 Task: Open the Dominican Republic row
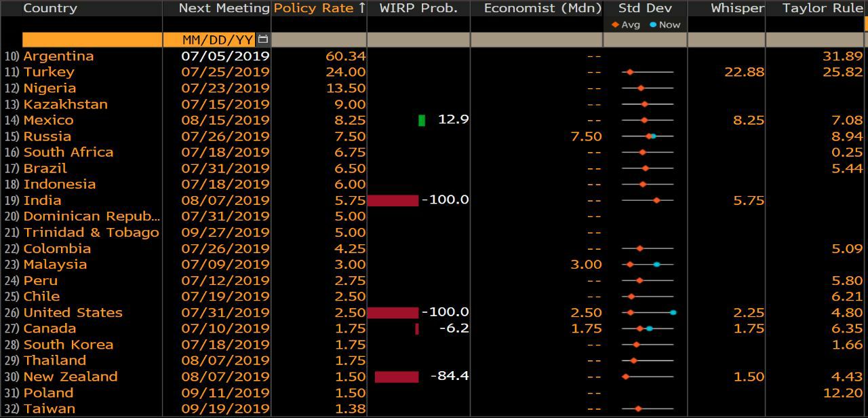92,216
